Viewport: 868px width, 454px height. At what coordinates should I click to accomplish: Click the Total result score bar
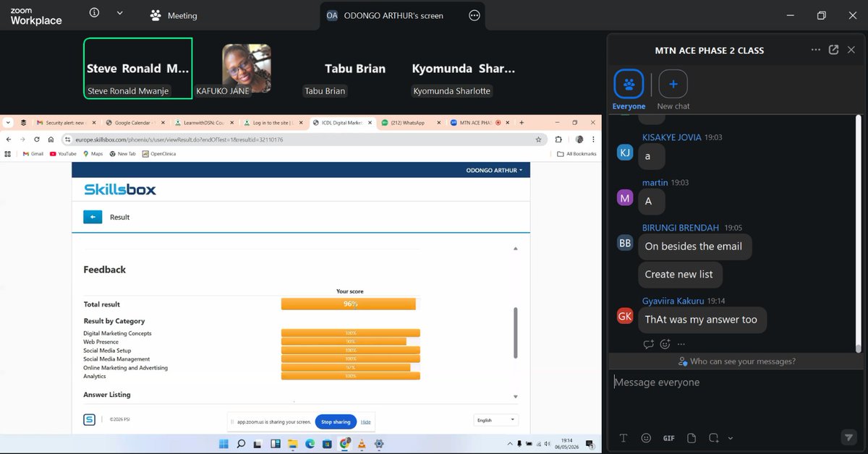click(349, 304)
